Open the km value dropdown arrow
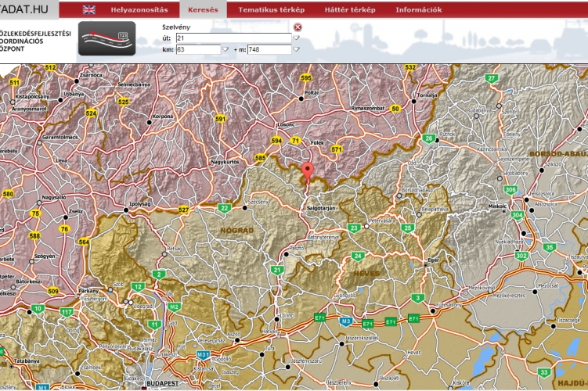The width and height of the screenshot is (588, 391). 225,49
